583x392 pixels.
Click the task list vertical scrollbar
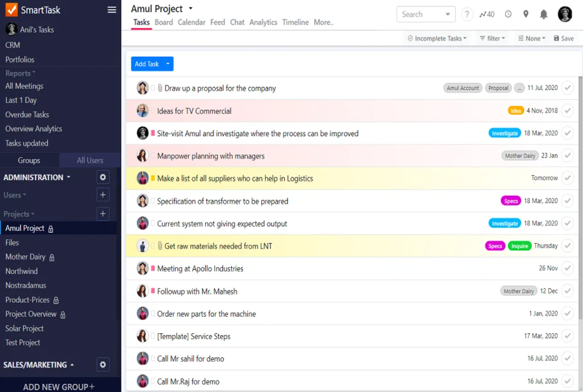click(580, 197)
